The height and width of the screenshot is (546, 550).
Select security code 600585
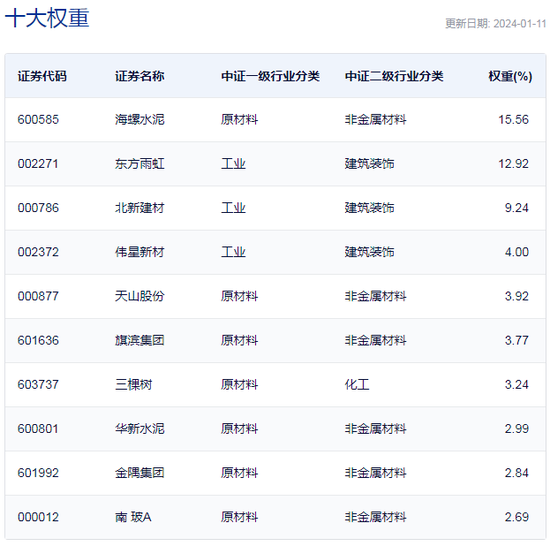click(38, 120)
